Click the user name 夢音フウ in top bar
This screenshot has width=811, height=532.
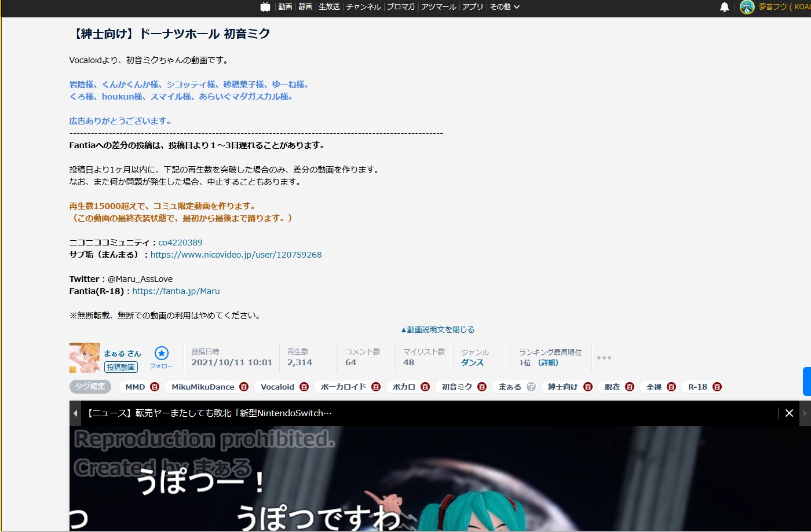773,7
